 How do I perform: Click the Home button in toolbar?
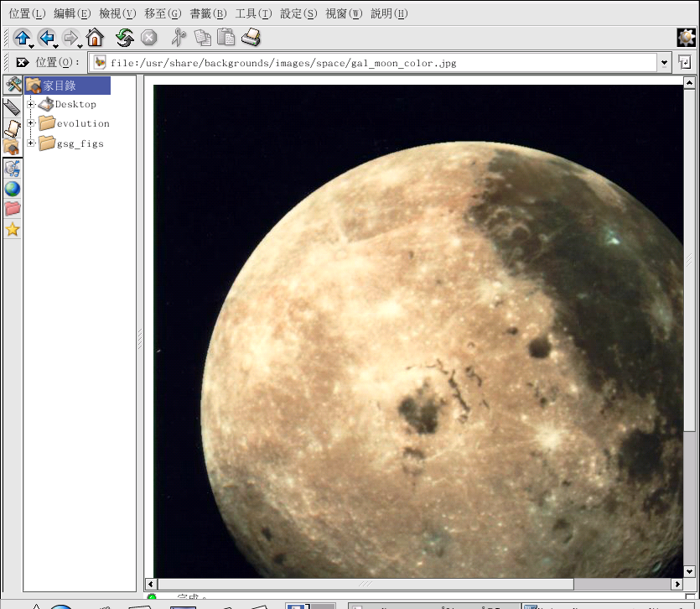(95, 37)
